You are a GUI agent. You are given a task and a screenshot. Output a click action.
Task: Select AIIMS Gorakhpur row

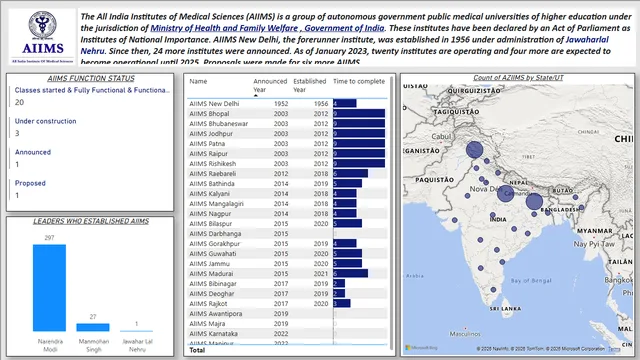tap(287, 244)
